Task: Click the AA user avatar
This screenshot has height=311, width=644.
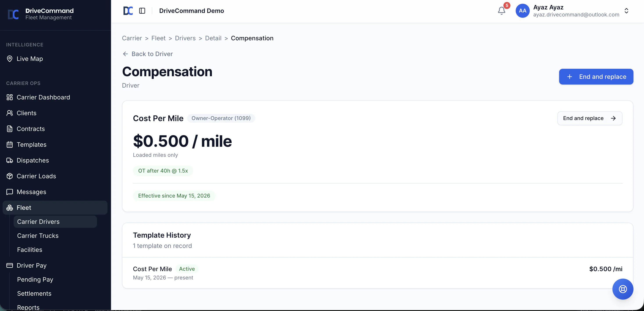Action: 522,11
